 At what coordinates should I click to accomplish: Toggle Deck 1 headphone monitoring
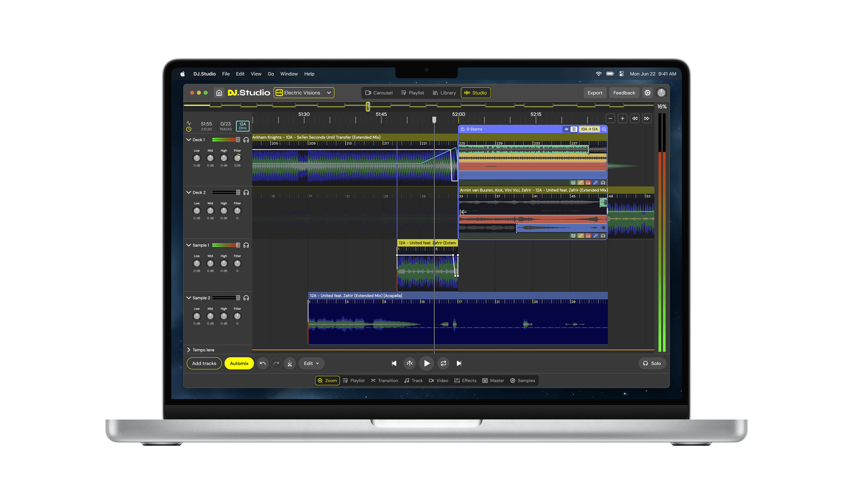(x=246, y=140)
